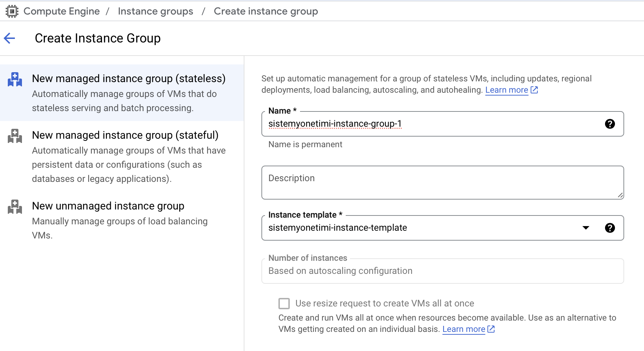
Task: Click the Compute Engine chip icon
Action: [12, 11]
